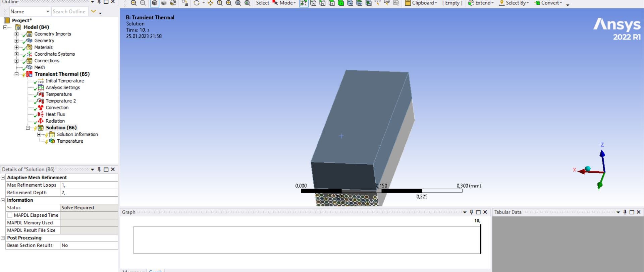
Task: Toggle the Smart Select filter icon
Action: [x=304, y=3]
